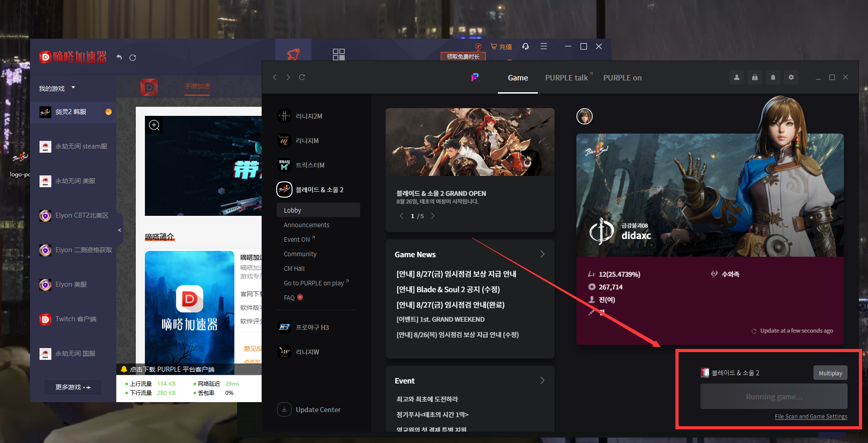
Task: Switch to the Game tab
Action: [x=518, y=78]
